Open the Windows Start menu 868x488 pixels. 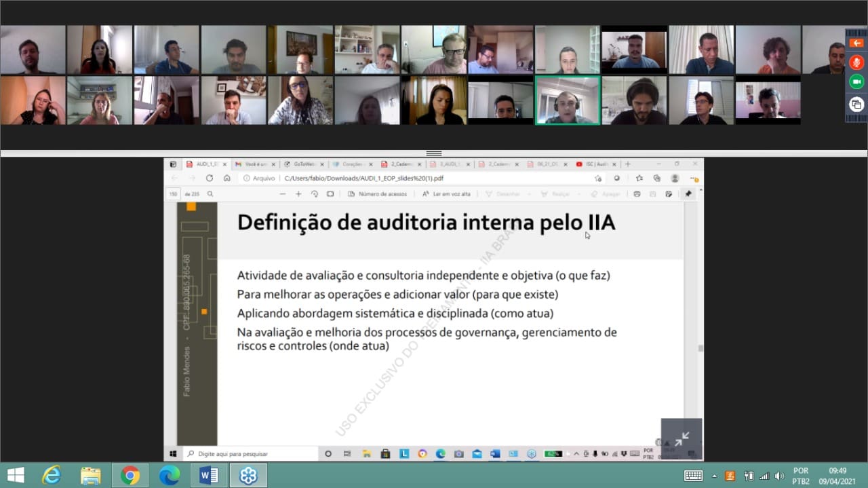(15, 475)
